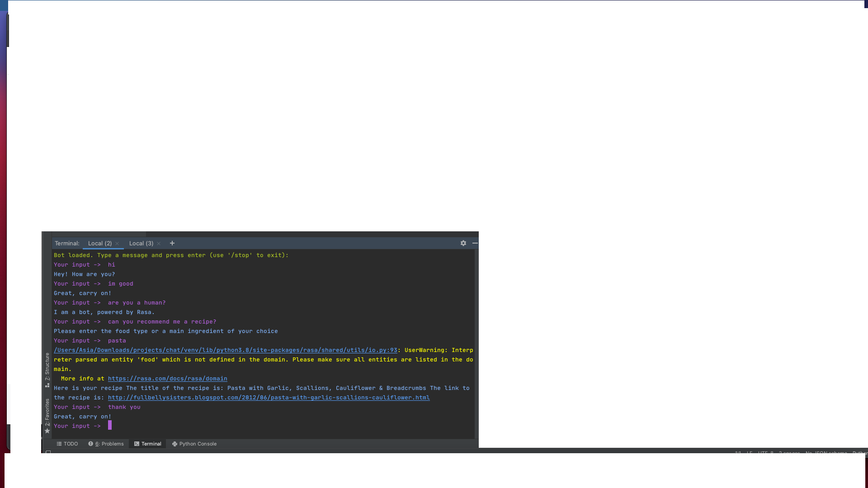This screenshot has width=868, height=488.
Task: Click the Favorites star icon
Action: [47, 431]
